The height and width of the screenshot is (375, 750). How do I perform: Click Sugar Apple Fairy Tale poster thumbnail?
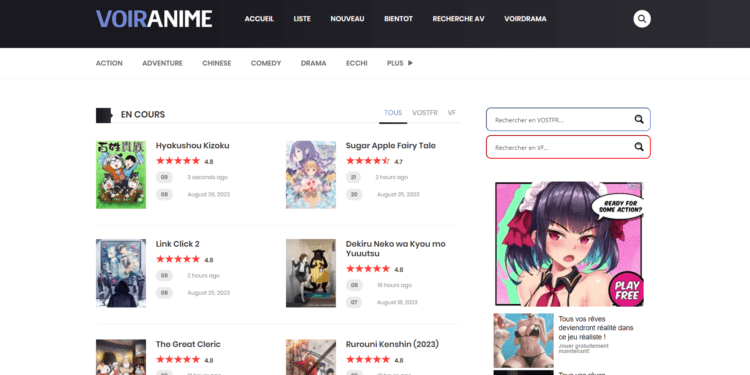tap(311, 175)
